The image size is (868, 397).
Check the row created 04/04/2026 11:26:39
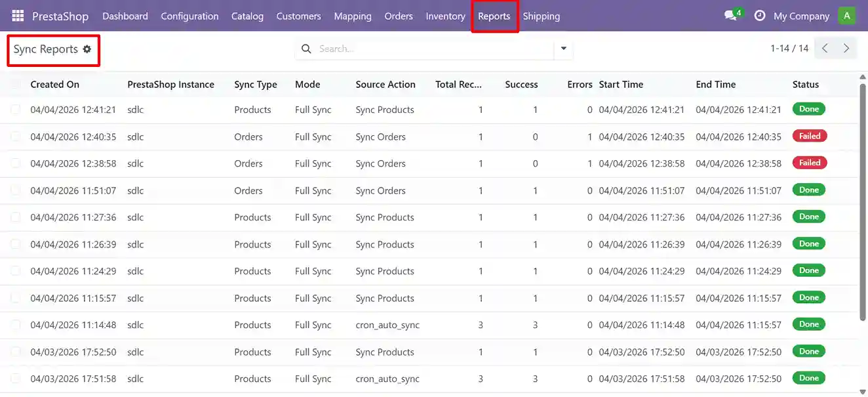pyautogui.click(x=15, y=244)
